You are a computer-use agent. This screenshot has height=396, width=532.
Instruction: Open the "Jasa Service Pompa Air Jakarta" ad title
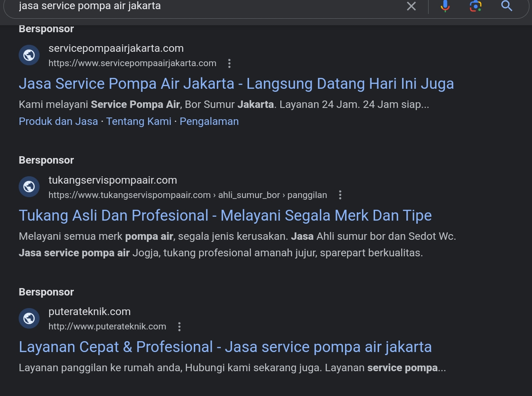(x=236, y=84)
